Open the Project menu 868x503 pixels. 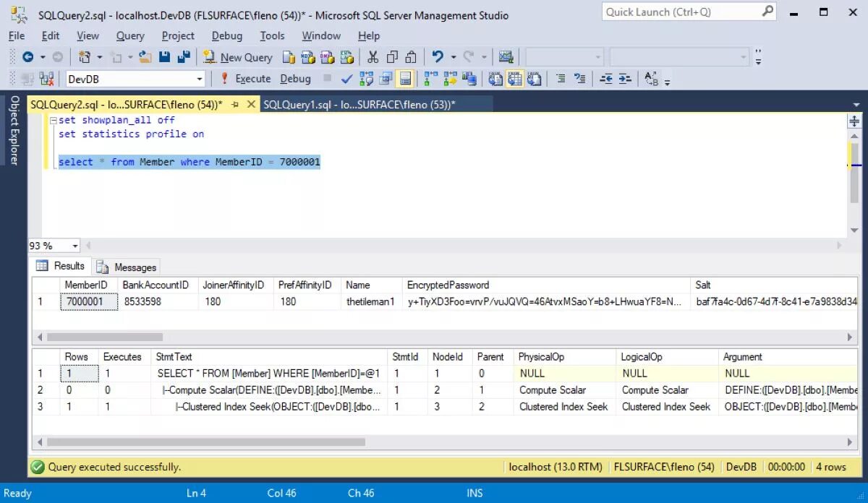178,35
